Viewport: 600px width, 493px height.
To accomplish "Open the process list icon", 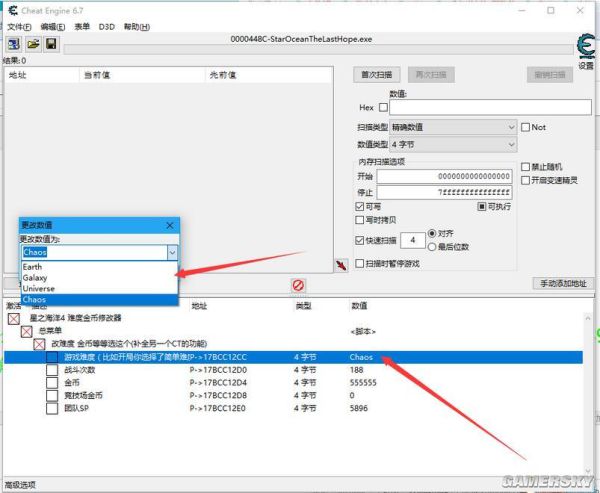I will pos(14,44).
